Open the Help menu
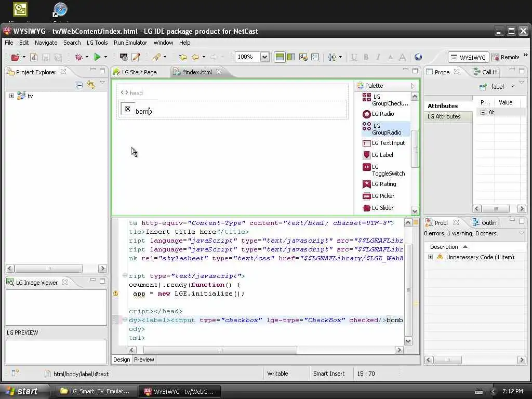Screen dimensions: 532x399 coord(184,43)
